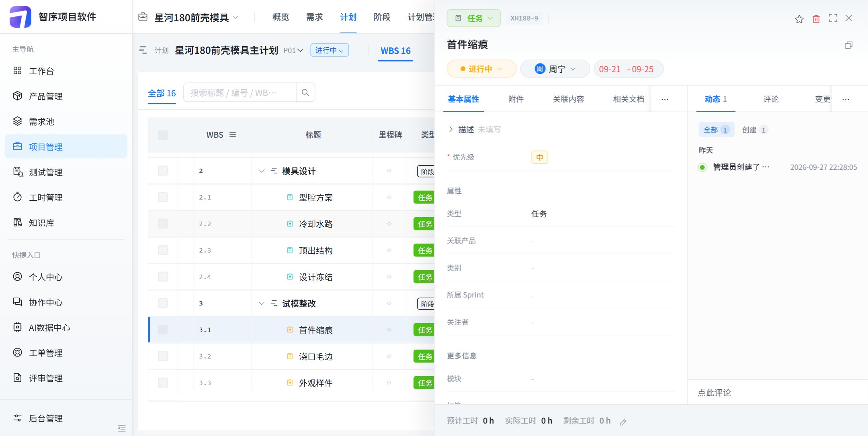Open 工时管理 in sidebar
This screenshot has width=868, height=436.
pos(66,197)
